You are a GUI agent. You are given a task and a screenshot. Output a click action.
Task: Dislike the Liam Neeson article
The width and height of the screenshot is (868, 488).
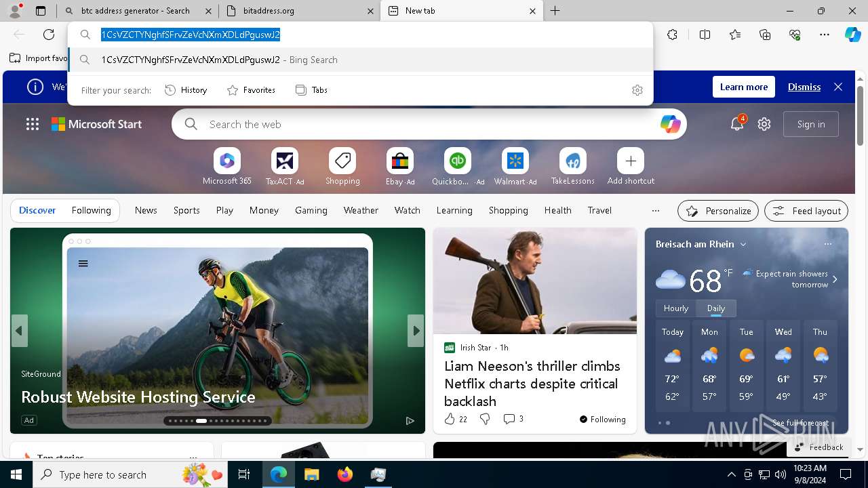485,420
